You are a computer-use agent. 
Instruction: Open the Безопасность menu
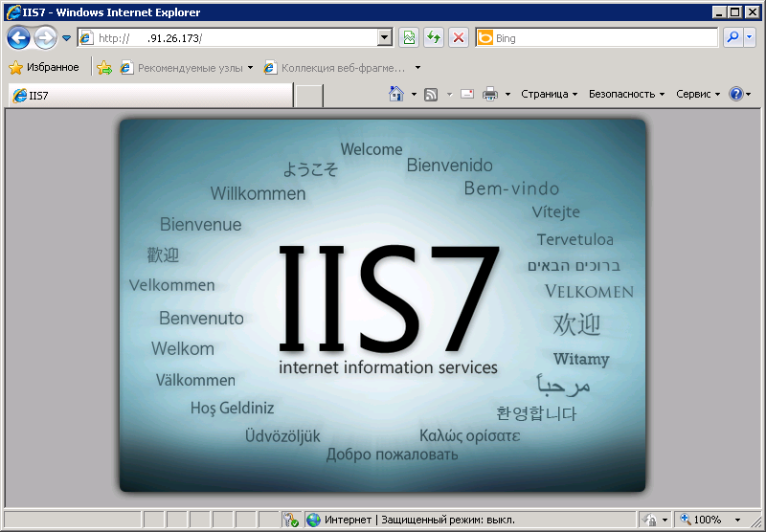tap(627, 94)
